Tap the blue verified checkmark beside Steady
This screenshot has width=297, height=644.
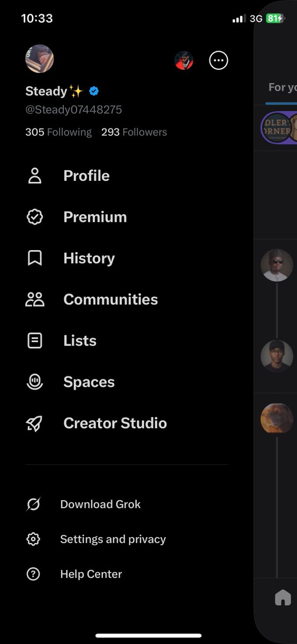(x=94, y=91)
